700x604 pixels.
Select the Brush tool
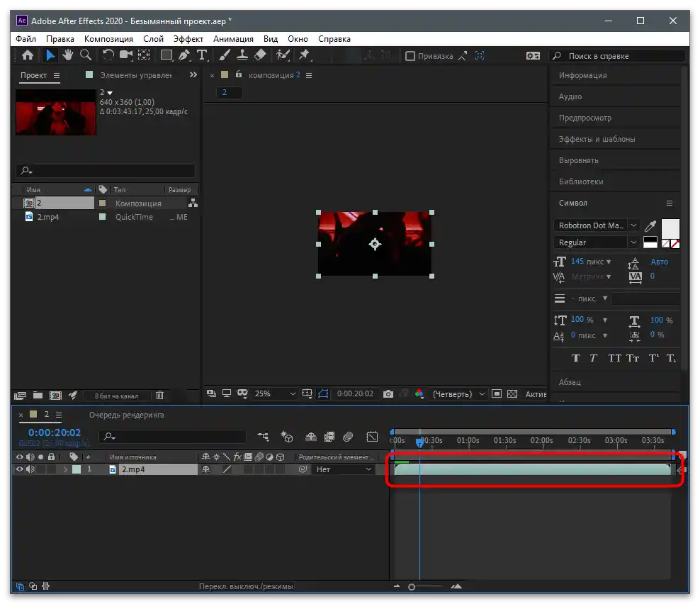pos(225,55)
